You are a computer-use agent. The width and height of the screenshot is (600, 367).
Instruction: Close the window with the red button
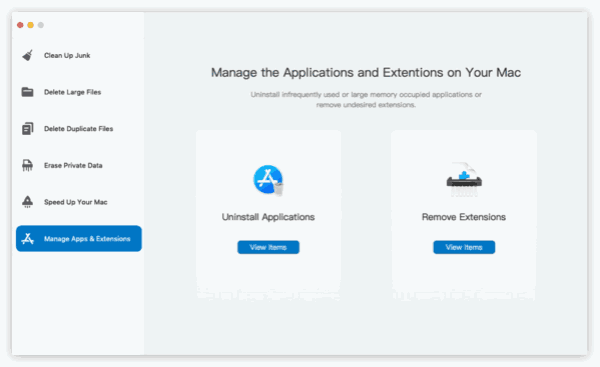pos(20,25)
